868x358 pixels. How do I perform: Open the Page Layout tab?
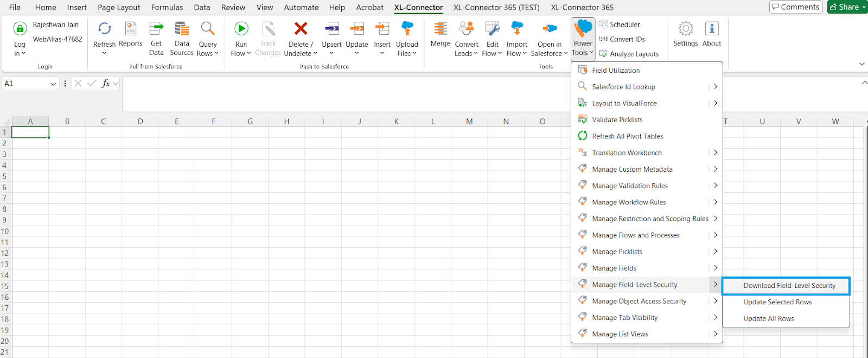[119, 8]
